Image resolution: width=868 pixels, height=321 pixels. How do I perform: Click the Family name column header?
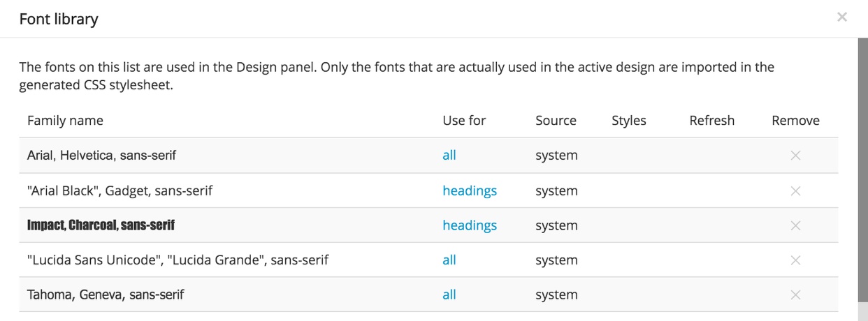[x=65, y=121]
